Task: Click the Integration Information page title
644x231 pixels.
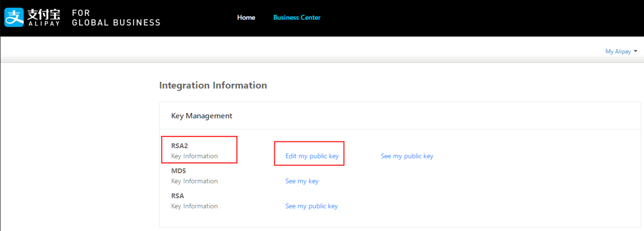Action: click(213, 85)
